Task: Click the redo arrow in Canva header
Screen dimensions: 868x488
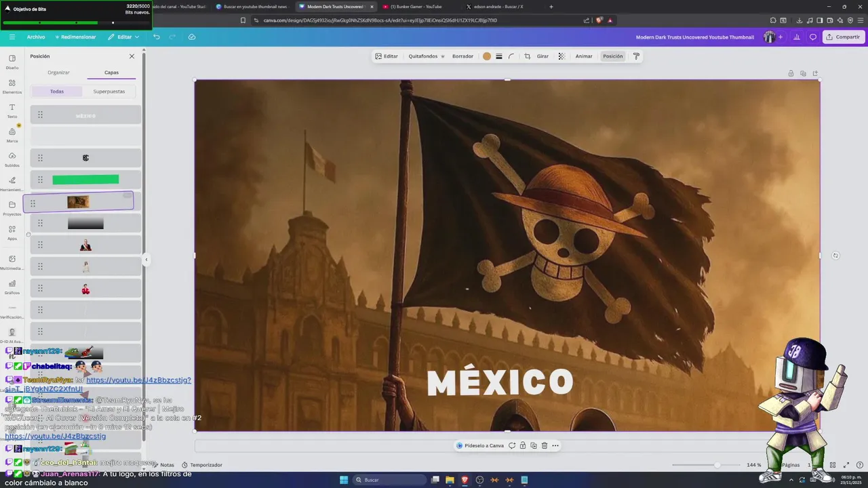Action: (172, 37)
